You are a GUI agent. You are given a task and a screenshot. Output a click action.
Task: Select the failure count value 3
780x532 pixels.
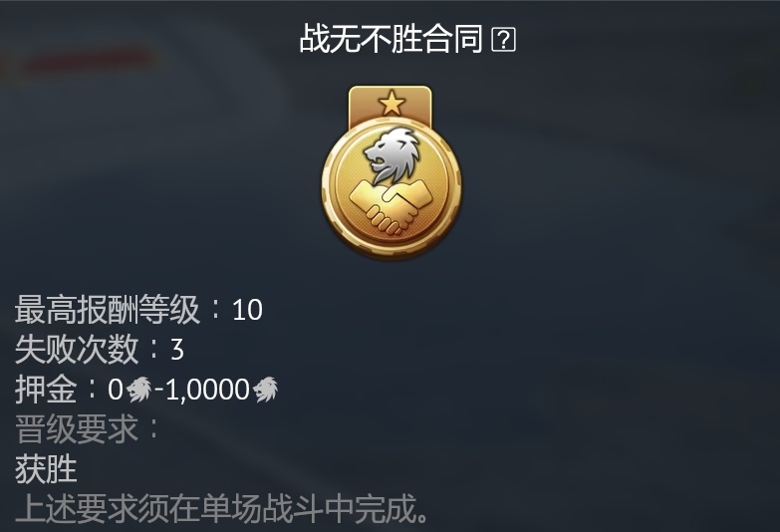(x=177, y=350)
